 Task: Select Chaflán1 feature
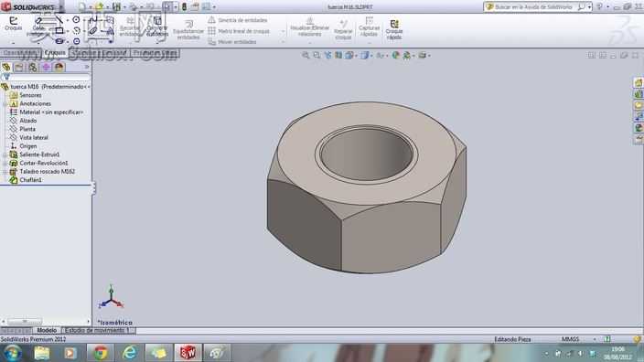(x=26, y=180)
